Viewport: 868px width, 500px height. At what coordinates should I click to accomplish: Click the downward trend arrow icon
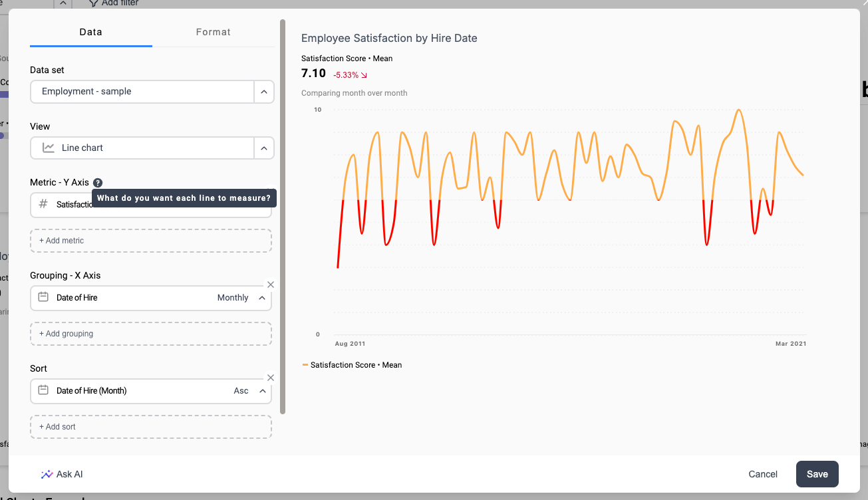(364, 75)
